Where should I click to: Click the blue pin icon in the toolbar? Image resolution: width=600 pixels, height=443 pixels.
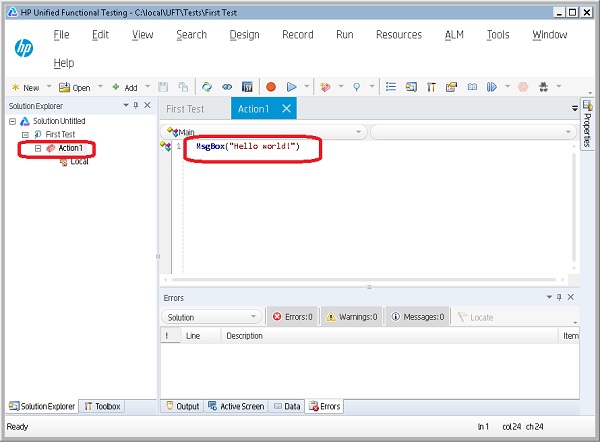(357, 87)
